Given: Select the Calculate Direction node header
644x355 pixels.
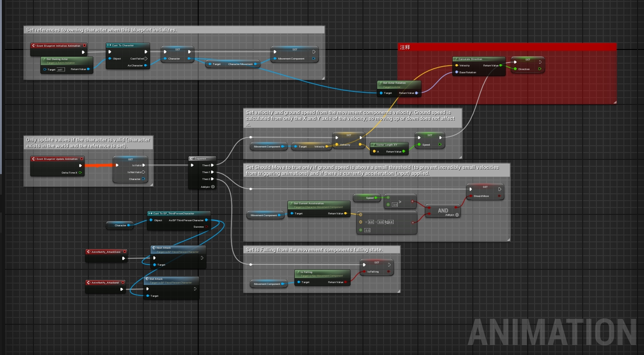Looking at the screenshot, I should pyautogui.click(x=479, y=59).
